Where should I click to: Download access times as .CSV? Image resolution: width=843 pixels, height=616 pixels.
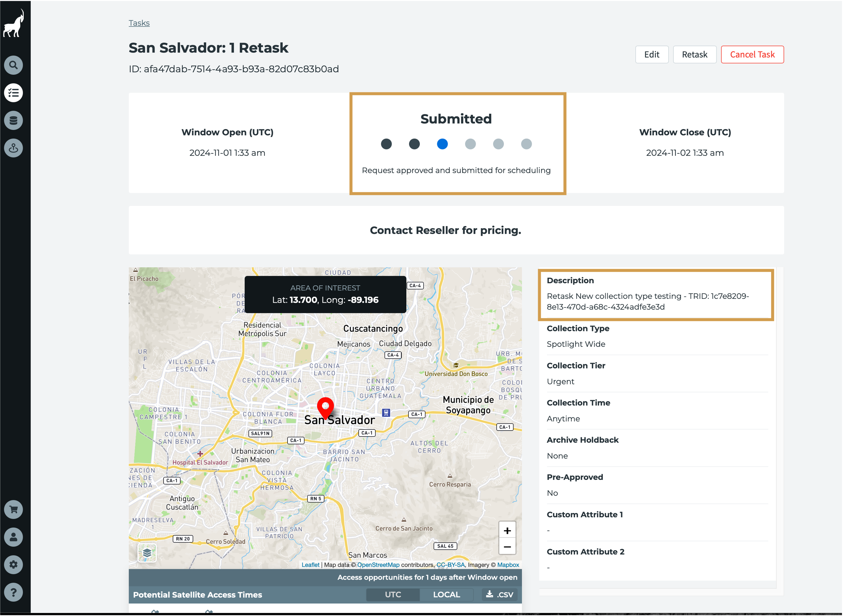point(500,595)
